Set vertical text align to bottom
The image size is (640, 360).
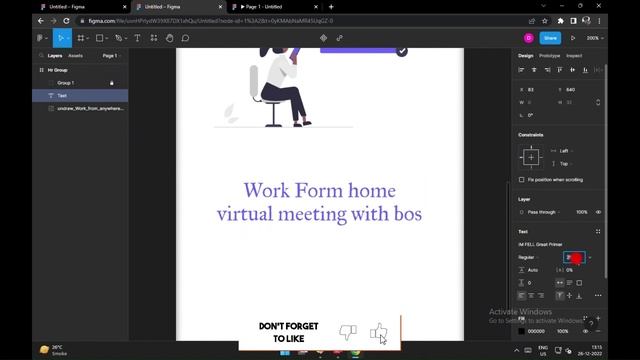pyautogui.click(x=579, y=296)
